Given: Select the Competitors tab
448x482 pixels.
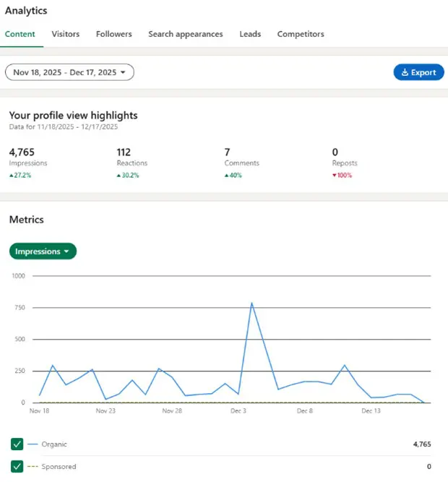Looking at the screenshot, I should [x=301, y=34].
